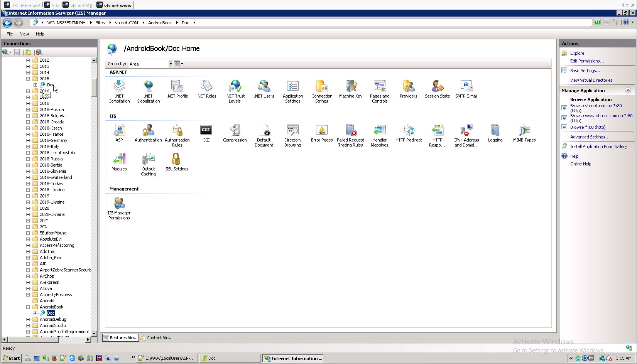Viewport: 637px width, 364px height.
Task: Click the Connections tree vertical scrollbar thumb
Action: tap(94, 88)
